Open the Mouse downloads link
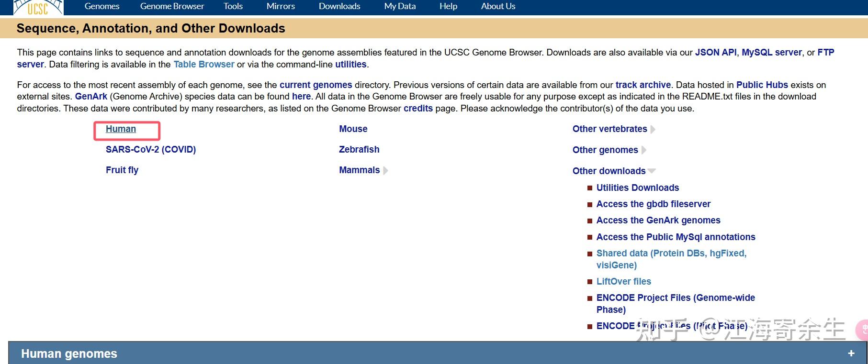The image size is (868, 364). click(353, 129)
